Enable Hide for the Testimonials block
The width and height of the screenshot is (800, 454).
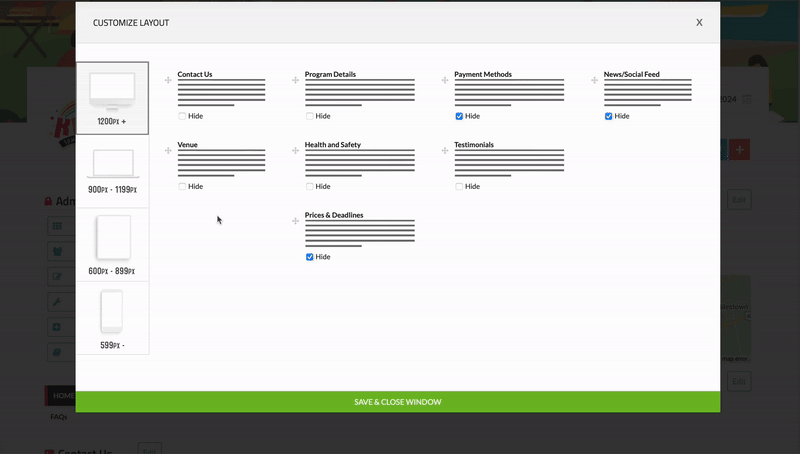(x=459, y=186)
